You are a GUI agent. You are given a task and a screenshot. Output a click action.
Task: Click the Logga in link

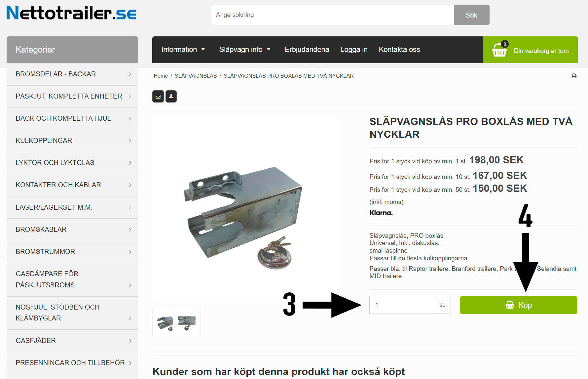point(354,50)
